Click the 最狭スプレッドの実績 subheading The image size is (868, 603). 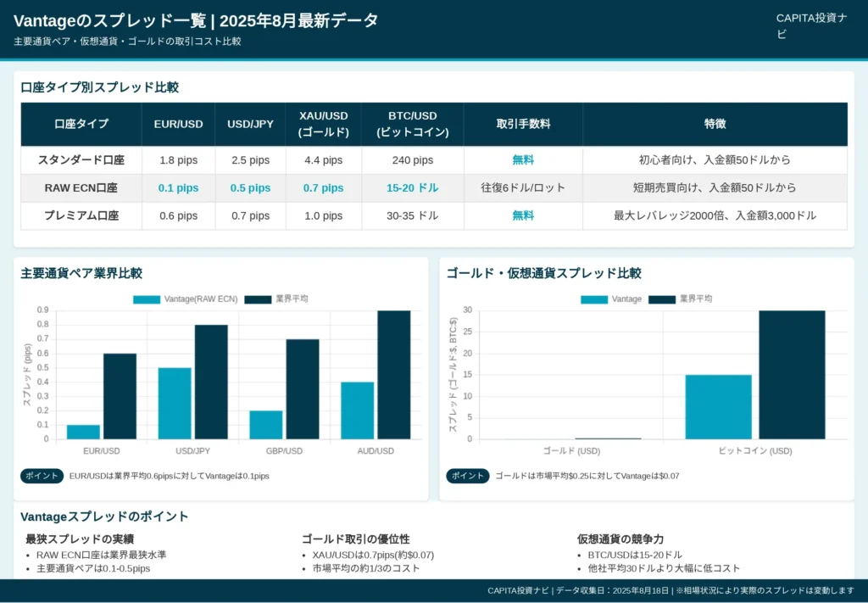(x=80, y=539)
